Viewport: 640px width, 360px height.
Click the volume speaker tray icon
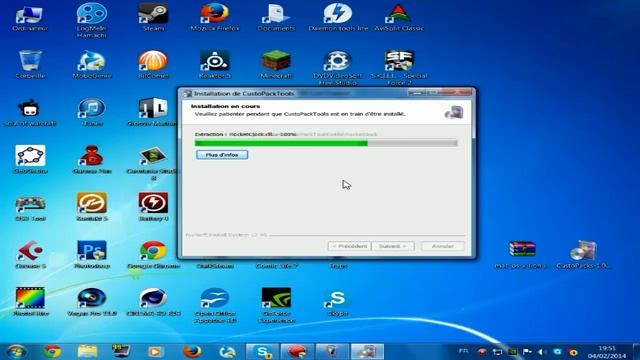pos(542,351)
